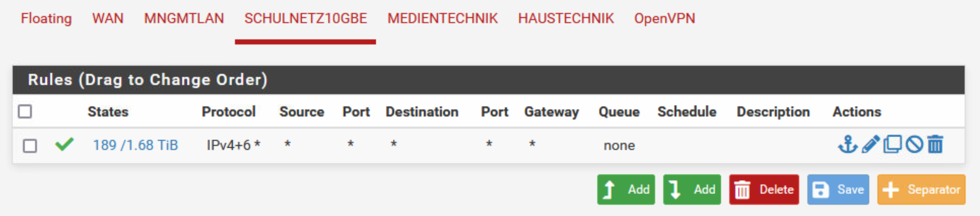The height and width of the screenshot is (216, 980).
Task: Copy the rule using the duplicate icon
Action: click(x=892, y=145)
